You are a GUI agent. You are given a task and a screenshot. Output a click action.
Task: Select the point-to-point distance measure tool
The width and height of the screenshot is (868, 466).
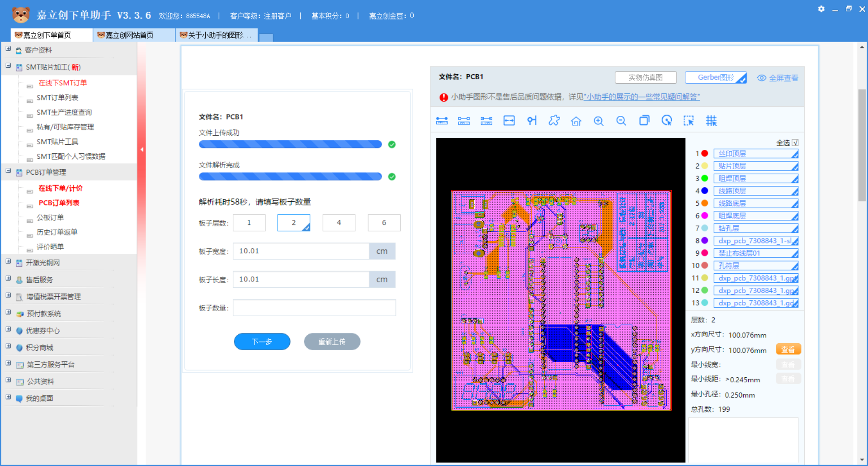442,121
